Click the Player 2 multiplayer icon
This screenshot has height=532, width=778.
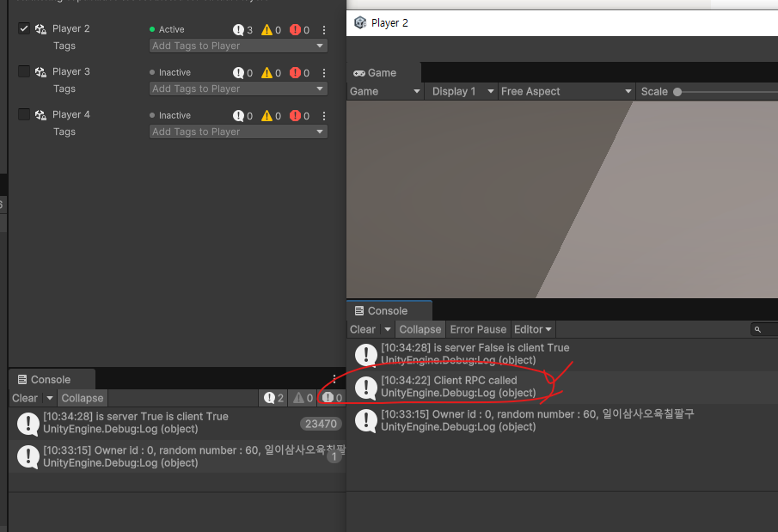(40, 28)
